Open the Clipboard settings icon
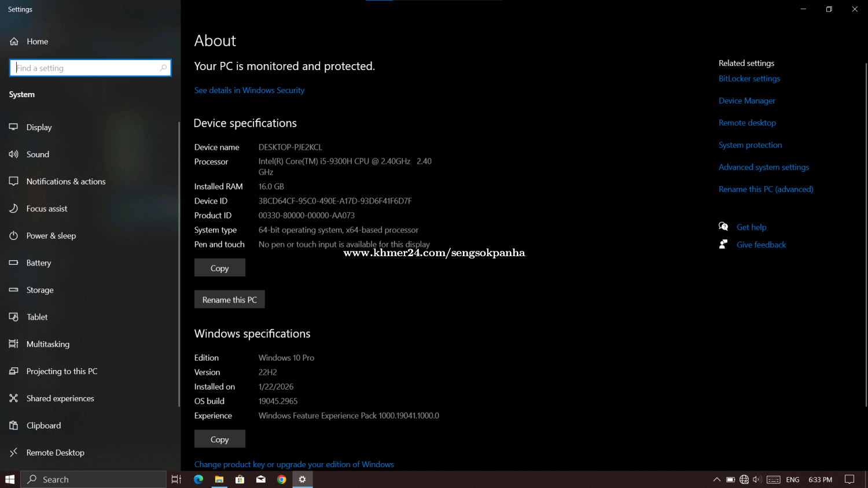Image resolution: width=868 pixels, height=488 pixels. point(14,426)
